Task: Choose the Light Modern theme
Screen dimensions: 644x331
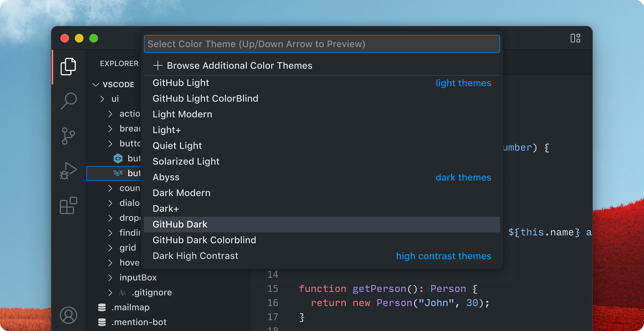Action: pyautogui.click(x=322, y=114)
